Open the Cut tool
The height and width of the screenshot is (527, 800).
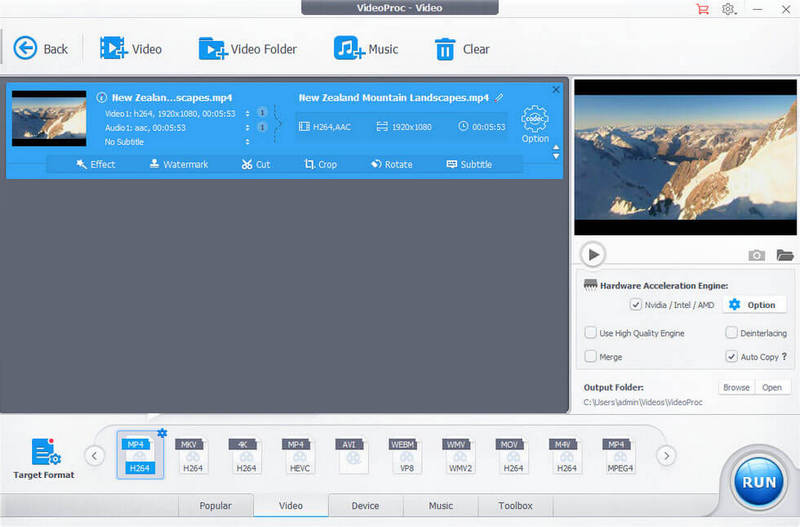click(256, 164)
